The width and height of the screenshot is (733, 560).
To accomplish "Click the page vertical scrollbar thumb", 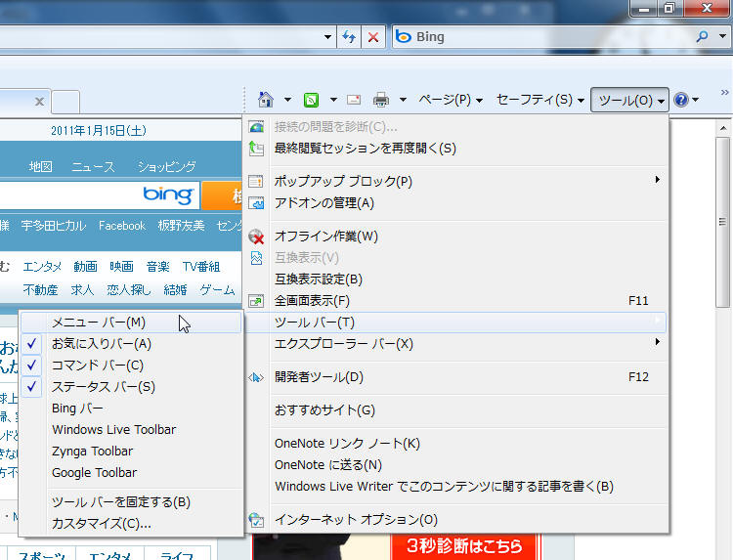I will pyautogui.click(x=723, y=222).
